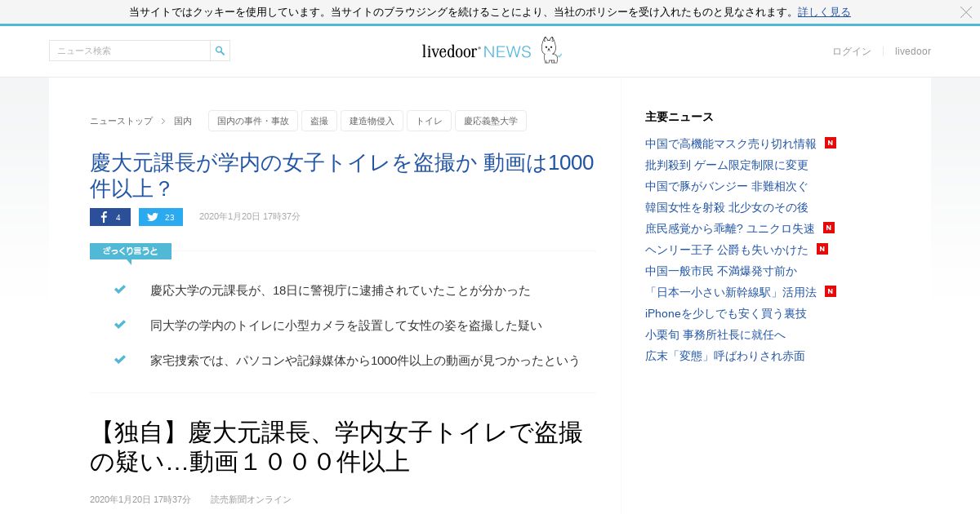Open 批判殺到 ゲーム限定制限に変更 link
The height and width of the screenshot is (514, 980).
pos(727,165)
